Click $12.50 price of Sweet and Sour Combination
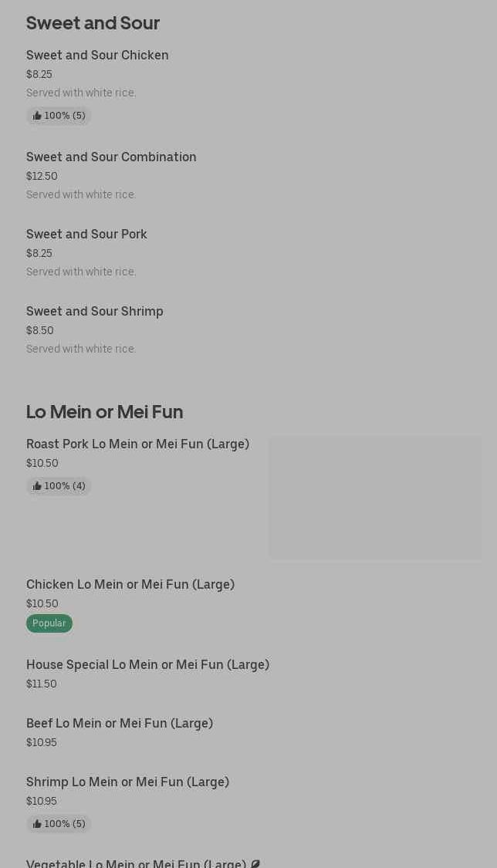Viewport: 497px width, 868px height. [42, 176]
